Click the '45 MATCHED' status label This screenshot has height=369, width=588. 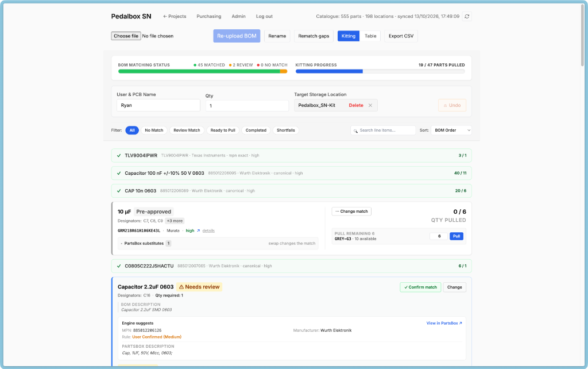[209, 65]
